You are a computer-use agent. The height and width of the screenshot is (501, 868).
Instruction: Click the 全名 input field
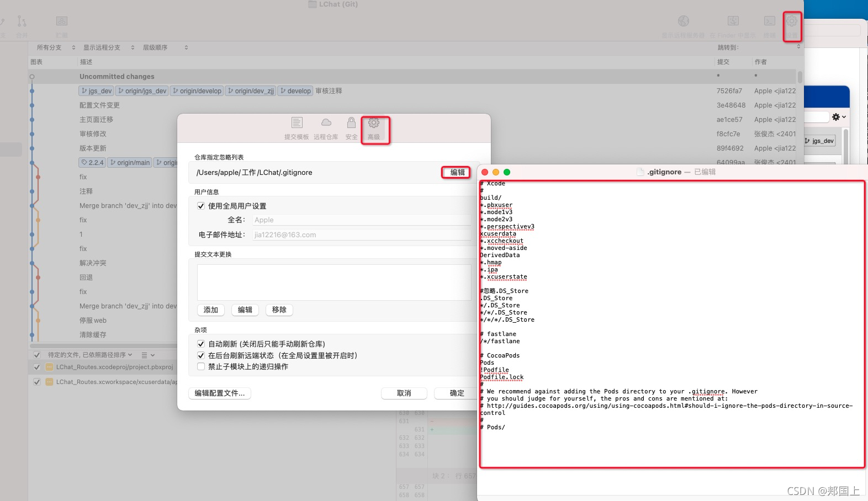point(362,220)
